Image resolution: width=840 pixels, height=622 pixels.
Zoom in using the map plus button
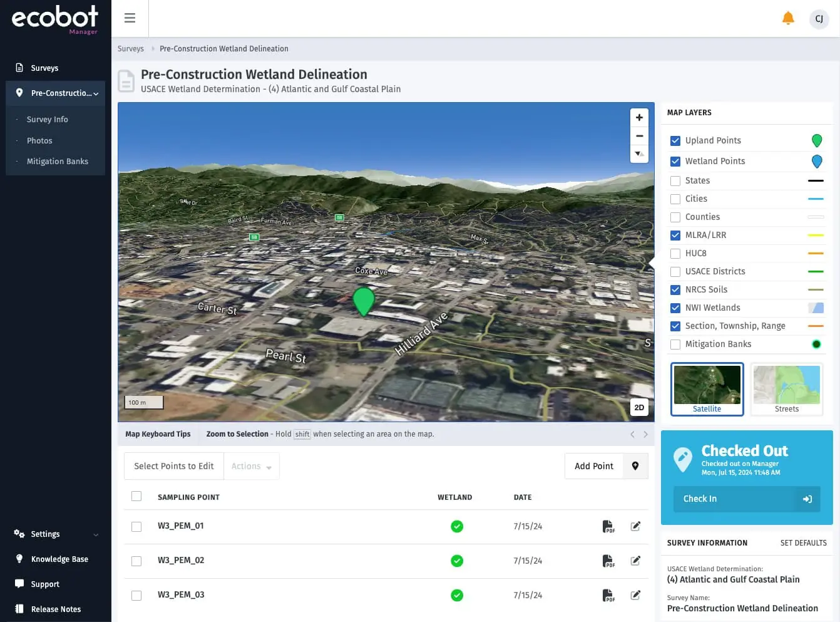click(x=639, y=117)
